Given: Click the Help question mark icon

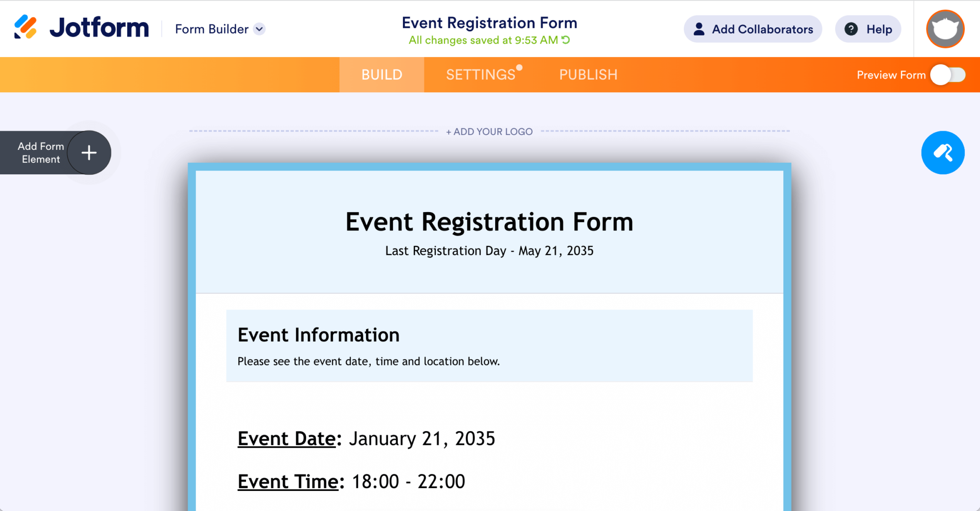Looking at the screenshot, I should [851, 29].
